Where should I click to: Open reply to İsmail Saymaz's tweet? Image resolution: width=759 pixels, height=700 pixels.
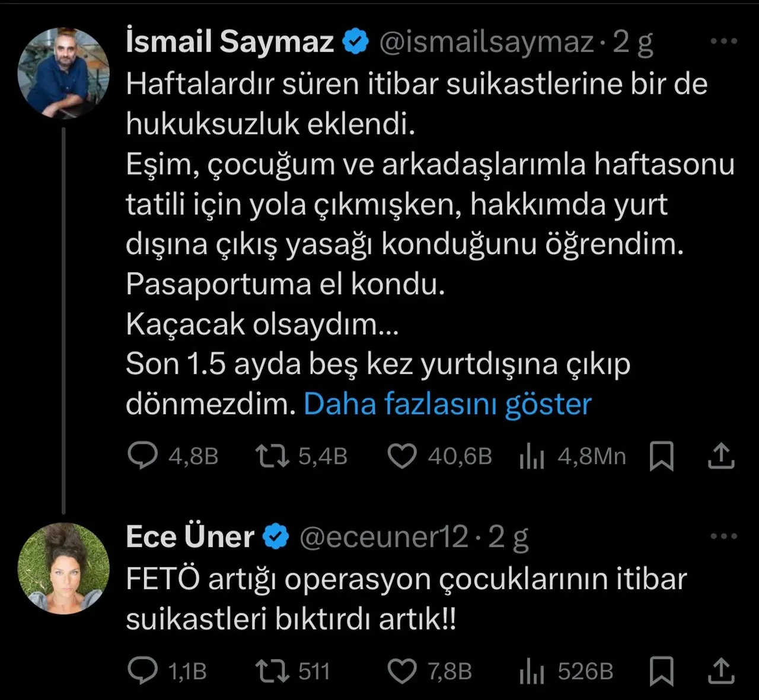(143, 456)
